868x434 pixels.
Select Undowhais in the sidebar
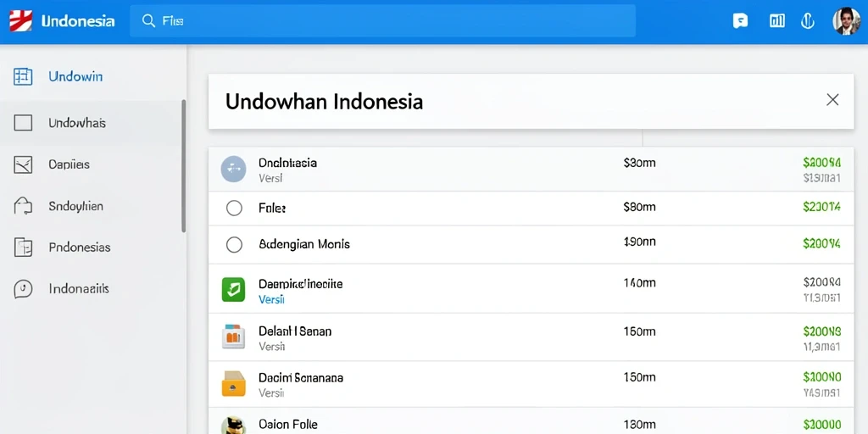77,122
